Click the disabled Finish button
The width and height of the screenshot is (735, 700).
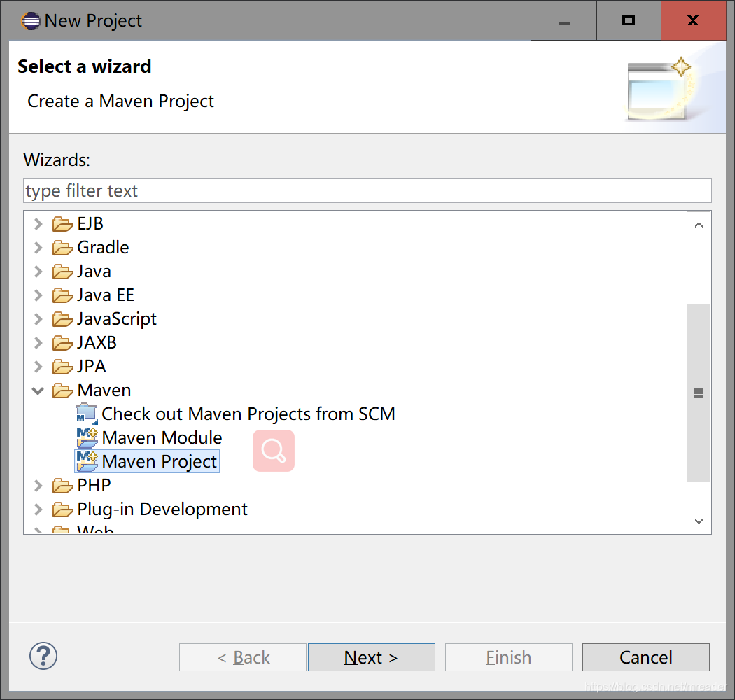click(x=509, y=657)
